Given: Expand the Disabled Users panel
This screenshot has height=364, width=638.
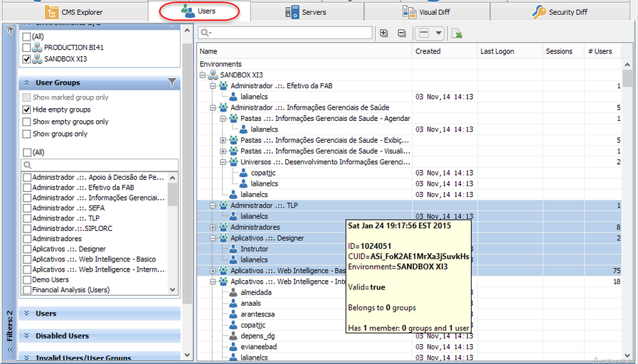Looking at the screenshot, I should (x=26, y=336).
